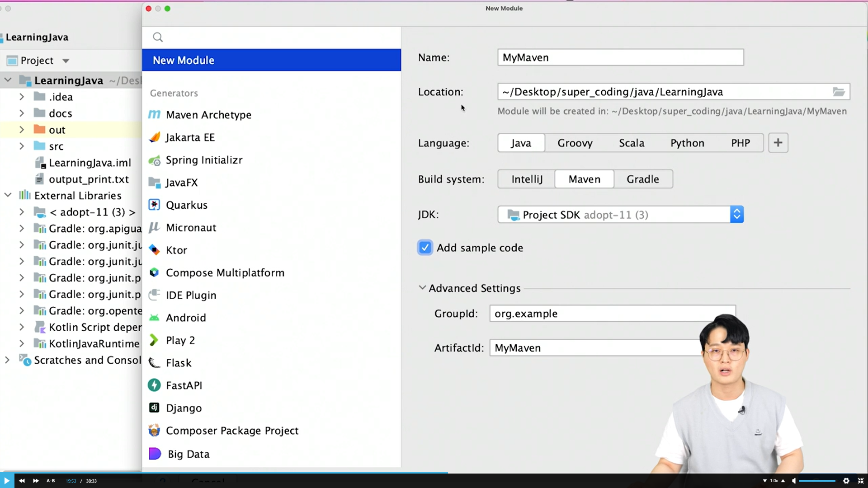Click the A-B repeat button
Screen dimensions: 868x488
click(51, 481)
